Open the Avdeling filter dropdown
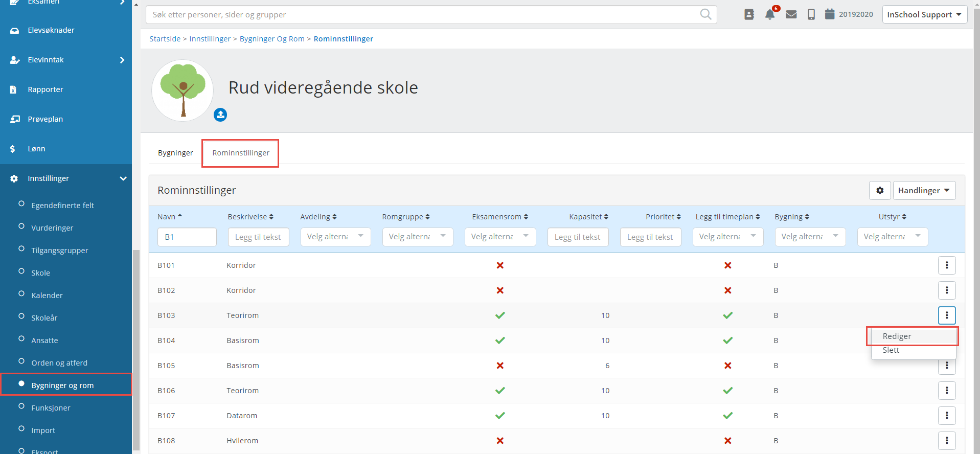The width and height of the screenshot is (980, 454). tap(335, 237)
